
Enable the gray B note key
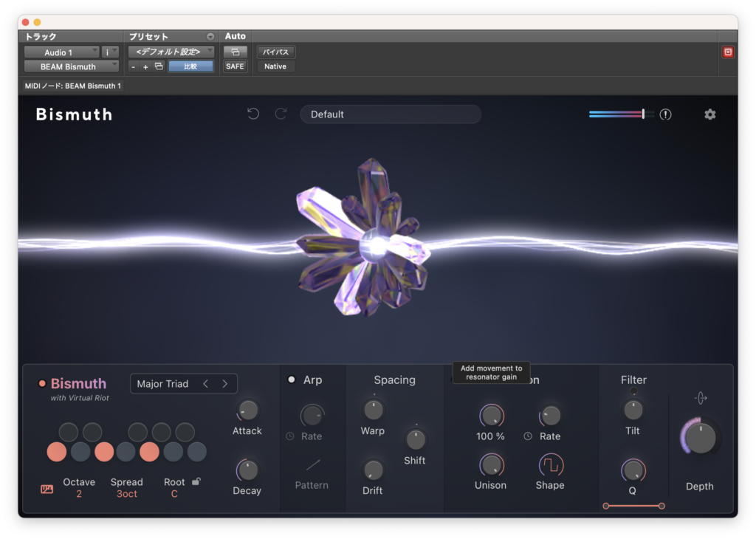(196, 452)
